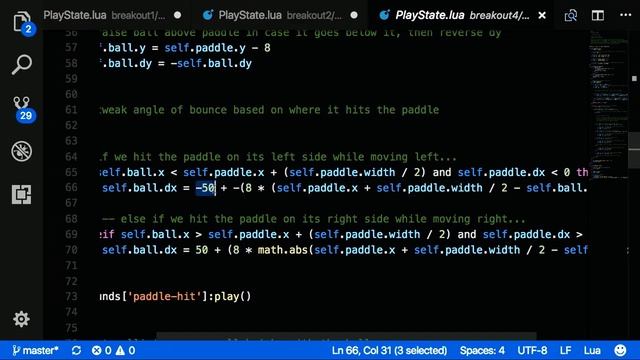640x360 pixels.
Task: Click Ln 66, Col 31 cursor position indicator
Action: pyautogui.click(x=389, y=351)
